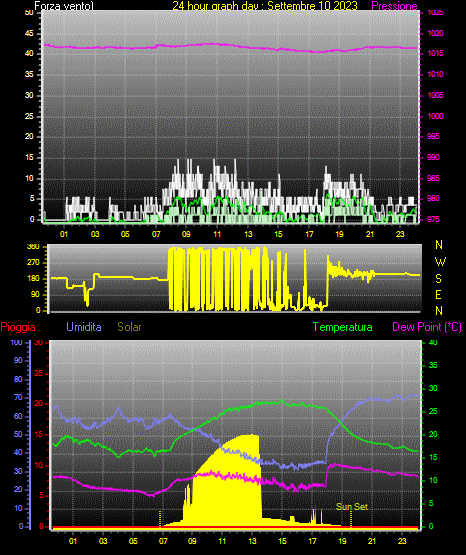Click hour '09' under the wind chart
The width and height of the screenshot is (466, 555).
tap(186, 234)
